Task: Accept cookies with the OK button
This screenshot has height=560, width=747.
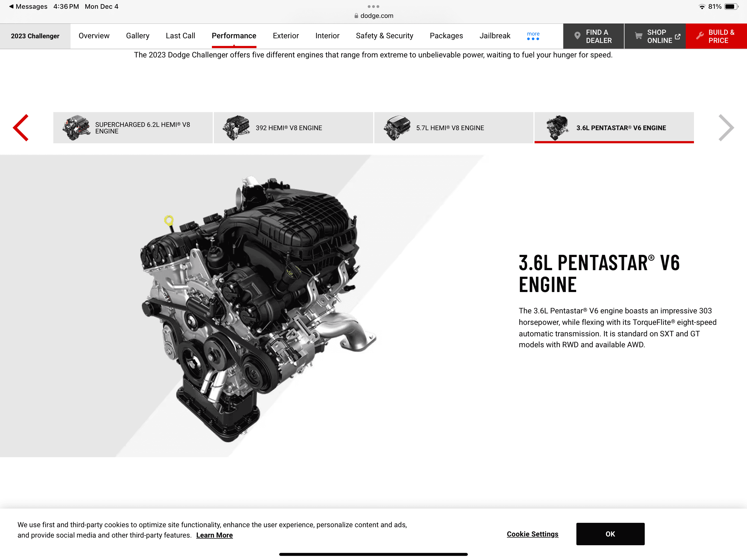Action: [x=610, y=534]
